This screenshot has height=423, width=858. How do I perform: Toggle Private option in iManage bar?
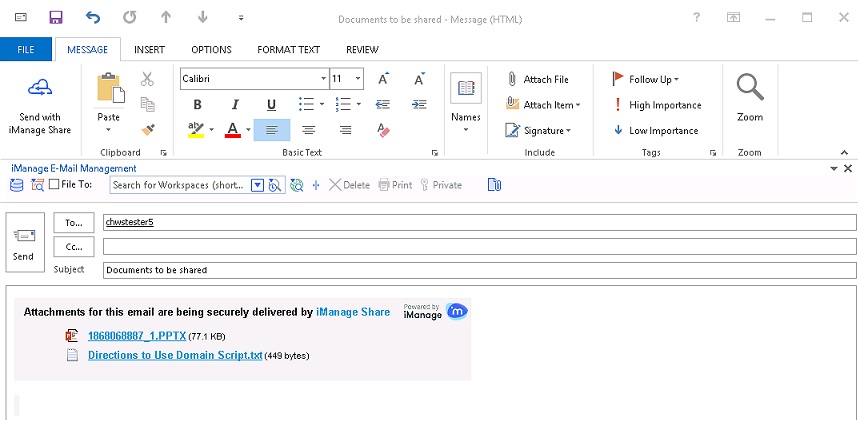(441, 185)
